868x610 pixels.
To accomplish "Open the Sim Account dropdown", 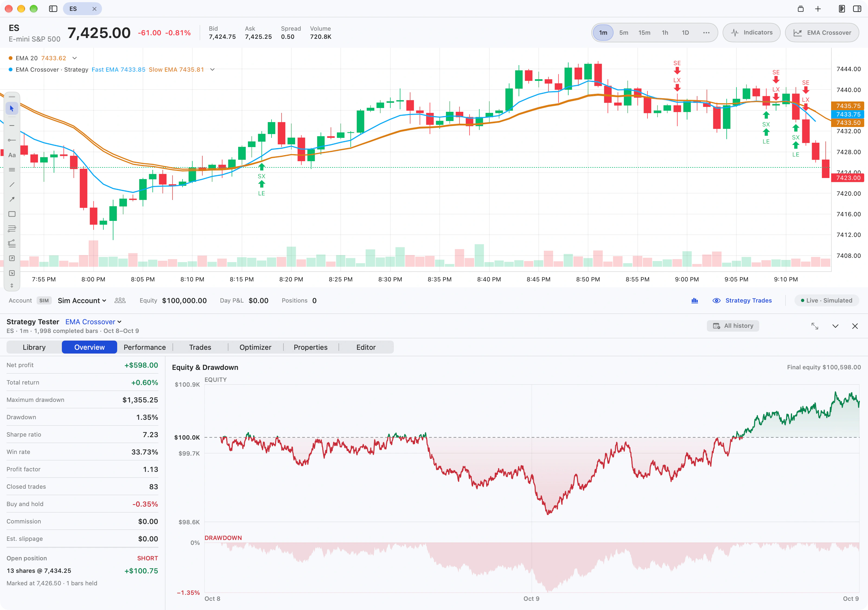I will [x=82, y=301].
